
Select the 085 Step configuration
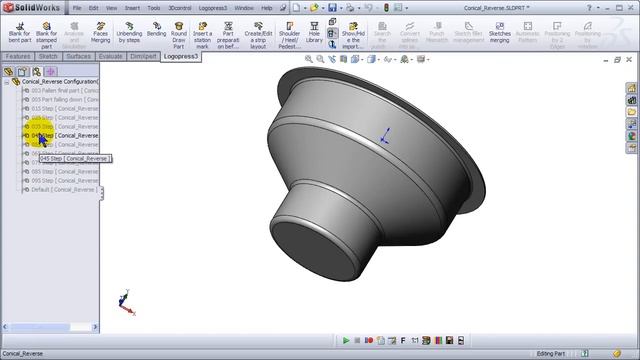pos(61,171)
